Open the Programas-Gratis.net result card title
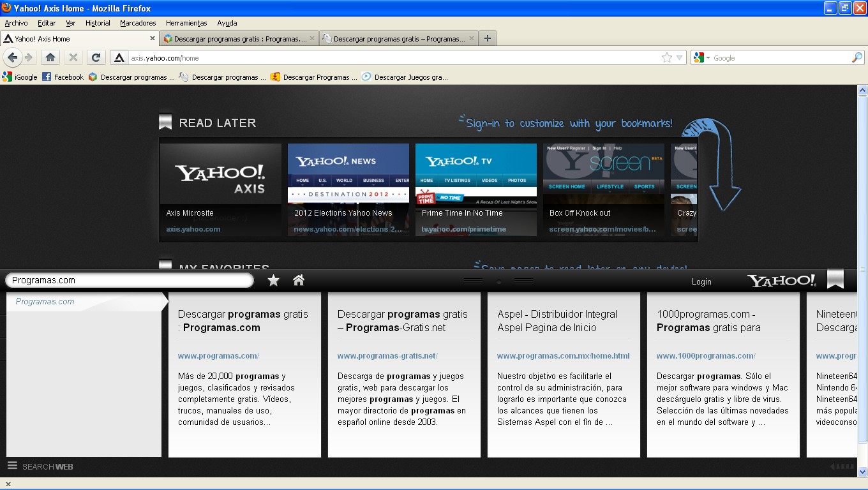 tap(402, 321)
